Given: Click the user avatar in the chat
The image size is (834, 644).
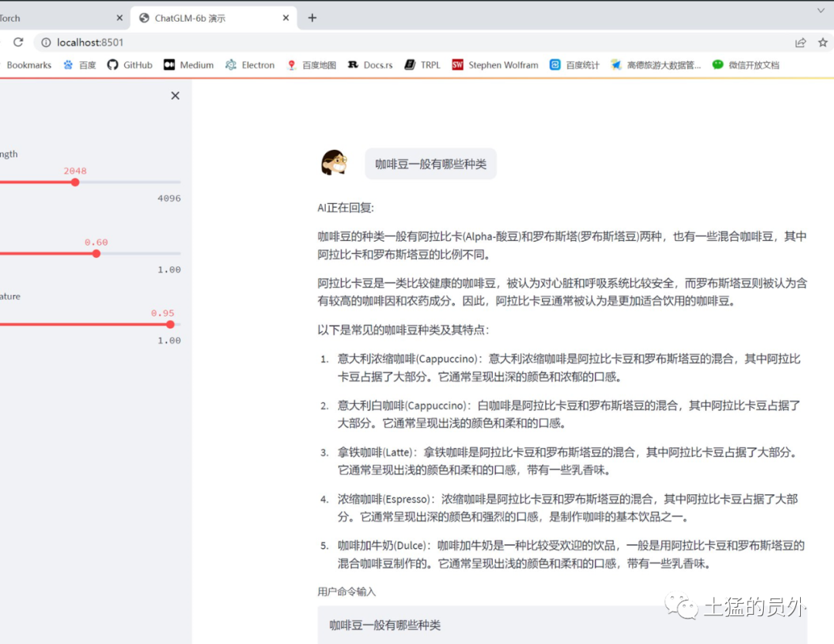Looking at the screenshot, I should tap(334, 163).
